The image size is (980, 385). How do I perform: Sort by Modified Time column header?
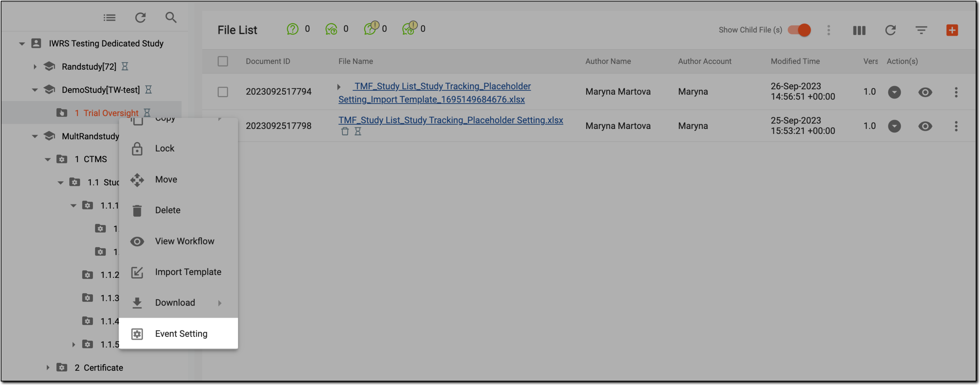tap(795, 61)
